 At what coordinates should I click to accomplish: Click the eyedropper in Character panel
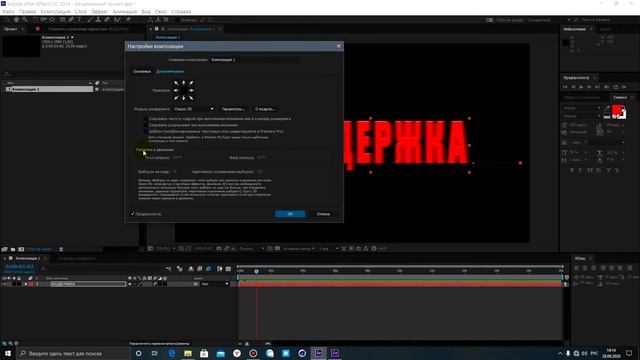pyautogui.click(x=607, y=108)
